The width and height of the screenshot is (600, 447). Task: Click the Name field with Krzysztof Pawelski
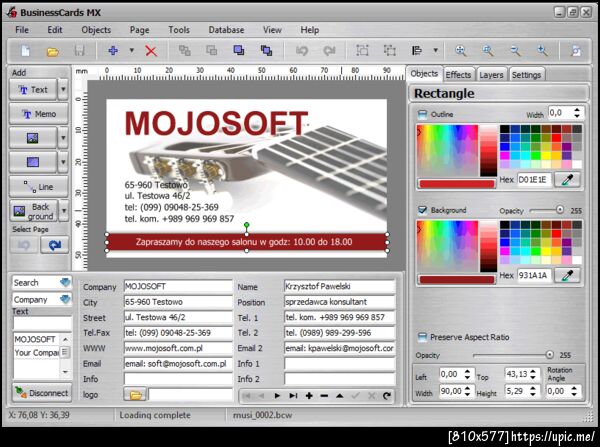(x=339, y=286)
